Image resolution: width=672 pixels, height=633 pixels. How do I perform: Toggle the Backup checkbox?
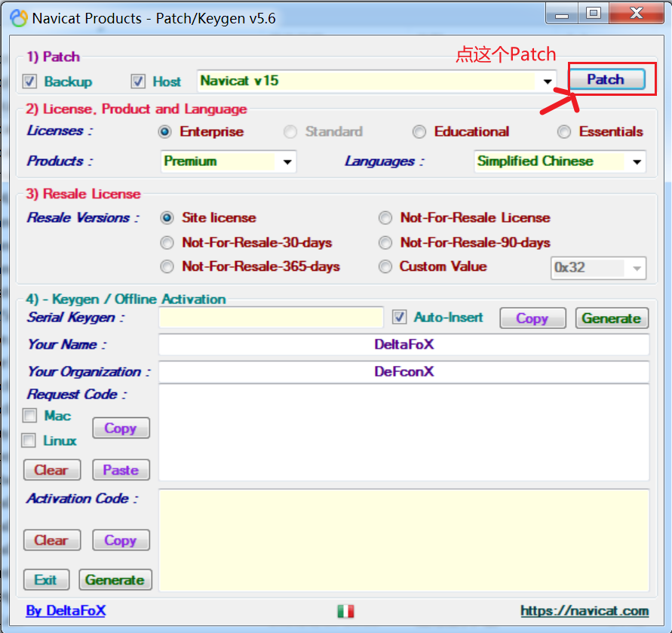tap(29, 81)
